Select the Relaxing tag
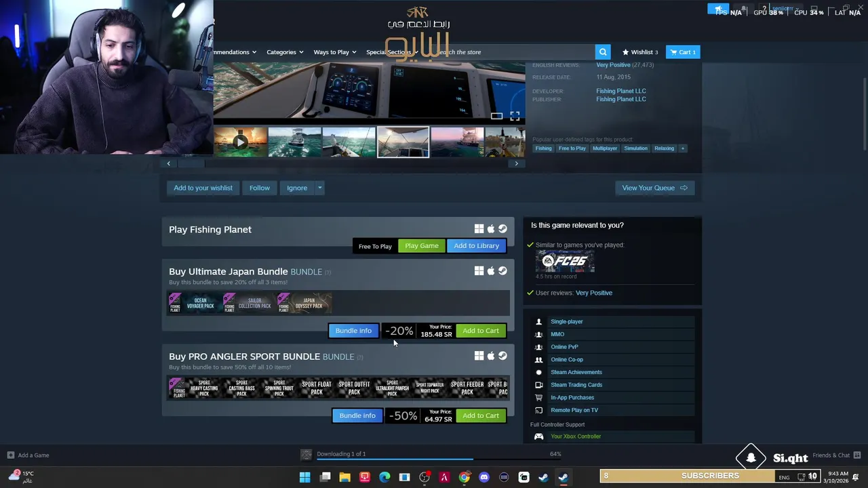 664,148
